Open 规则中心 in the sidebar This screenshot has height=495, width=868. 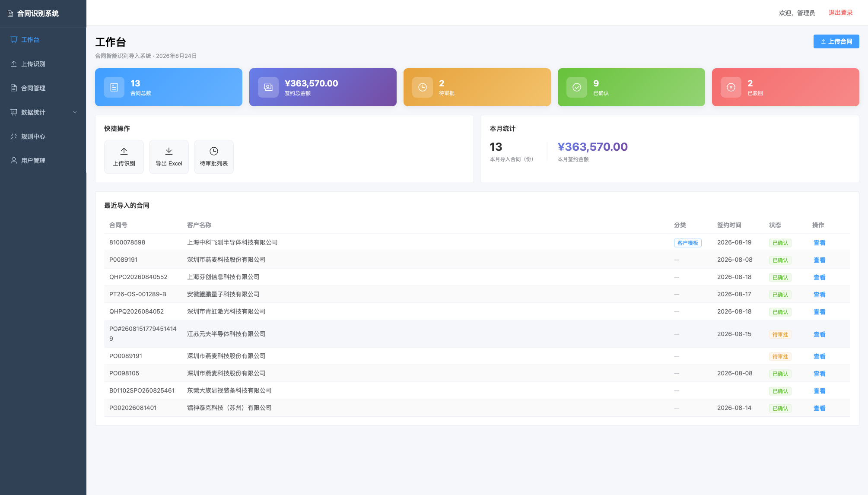point(43,136)
